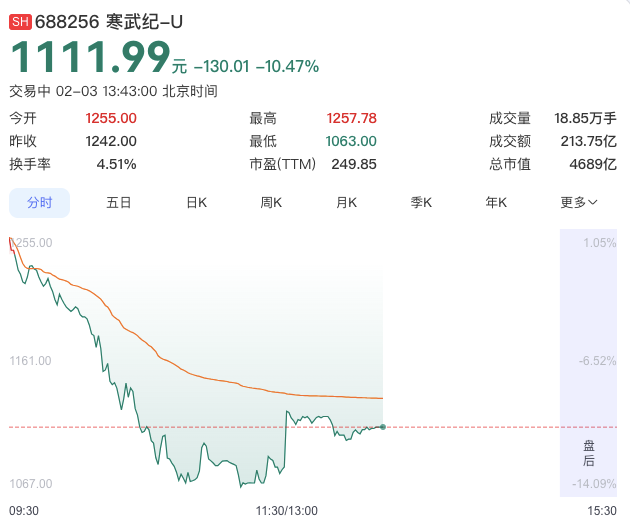The height and width of the screenshot is (527, 630).
Task: Switch to the 五日 five-day tab
Action: click(x=119, y=202)
